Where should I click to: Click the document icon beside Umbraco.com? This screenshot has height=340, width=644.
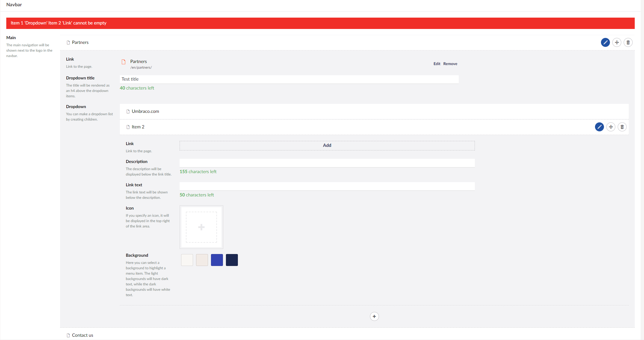coord(128,111)
